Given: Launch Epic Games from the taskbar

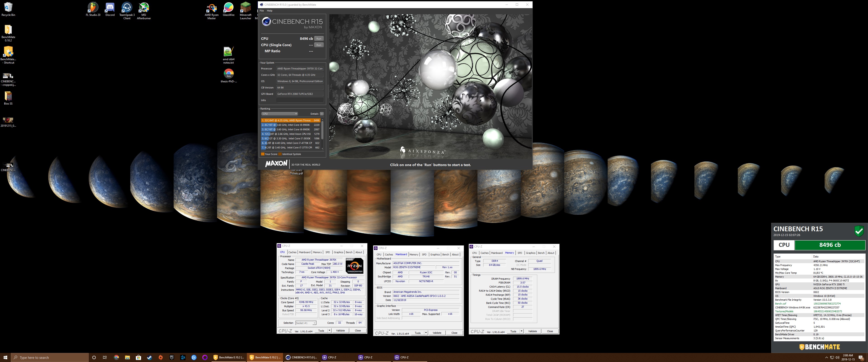Looking at the screenshot, I should tap(172, 357).
